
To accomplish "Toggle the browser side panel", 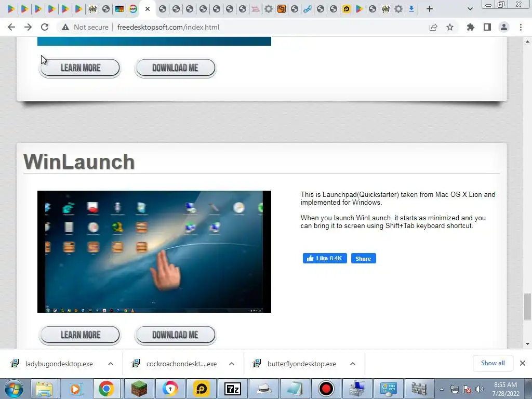I will pos(487,27).
